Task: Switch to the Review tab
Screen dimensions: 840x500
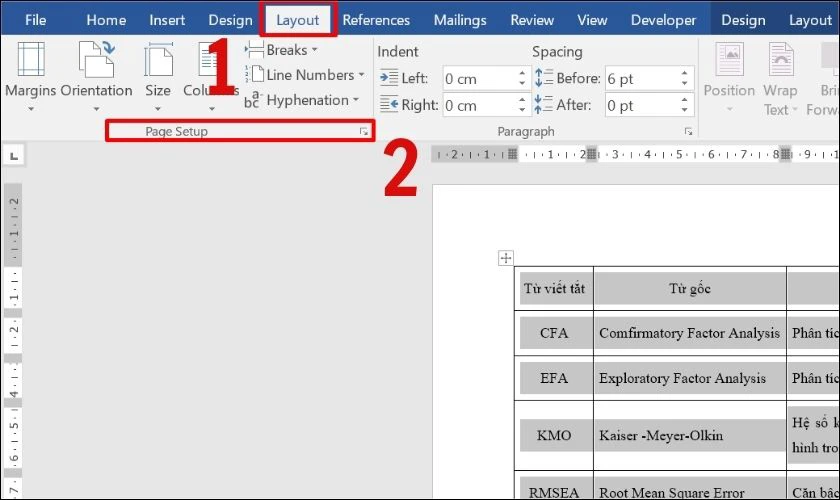Action: click(532, 20)
